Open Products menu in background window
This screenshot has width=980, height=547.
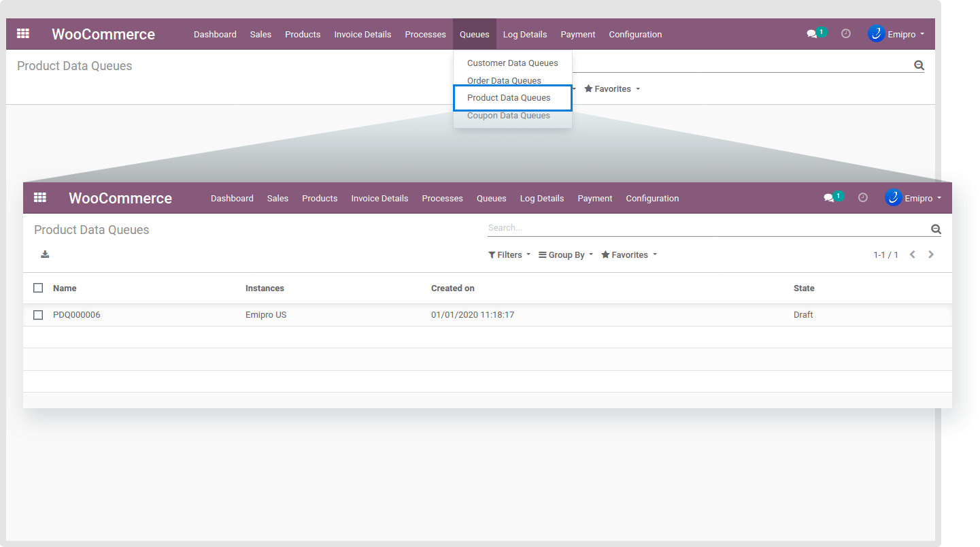coord(303,35)
